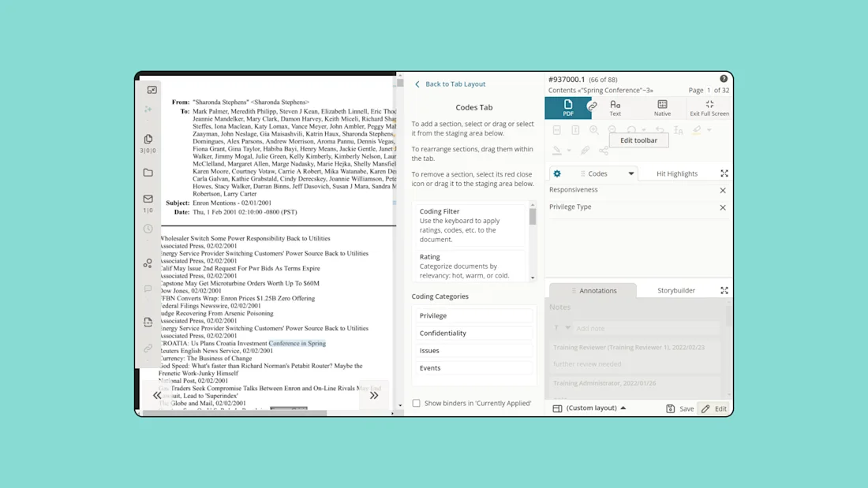Click the sidebar window layout icon
868x488 pixels.
click(x=152, y=90)
